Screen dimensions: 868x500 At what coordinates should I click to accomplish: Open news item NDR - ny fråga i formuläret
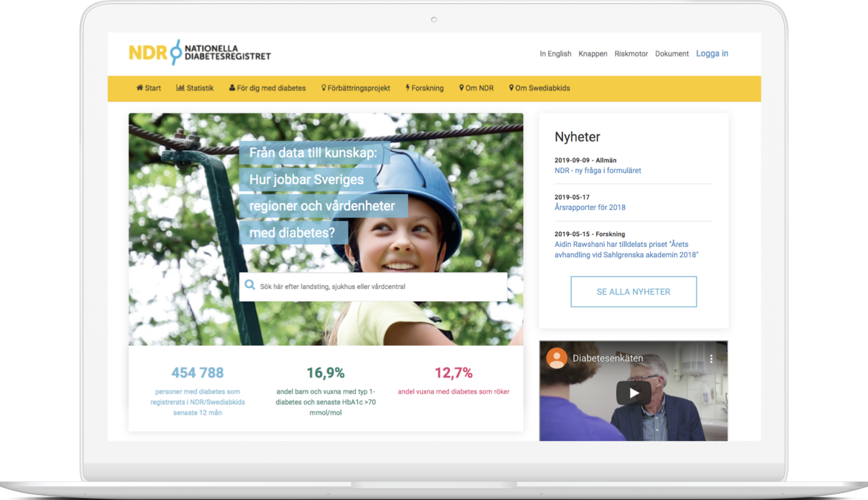pyautogui.click(x=598, y=170)
